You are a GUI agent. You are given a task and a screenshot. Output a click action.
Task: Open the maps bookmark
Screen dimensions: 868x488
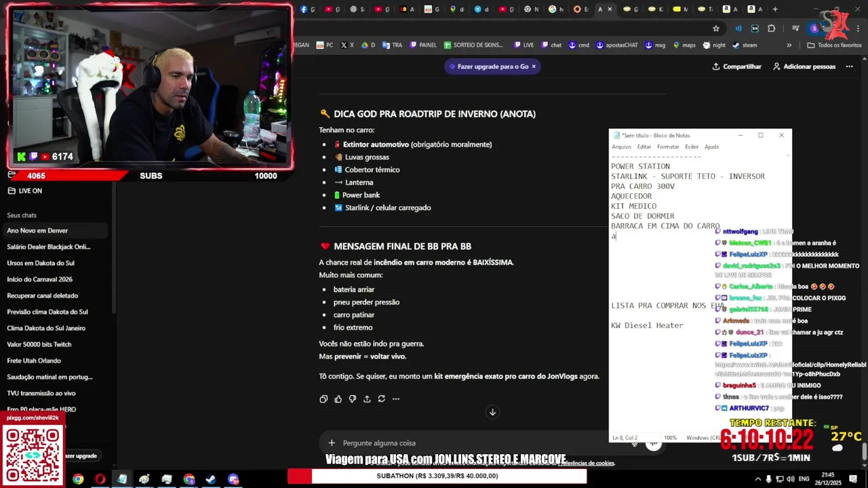(684, 45)
